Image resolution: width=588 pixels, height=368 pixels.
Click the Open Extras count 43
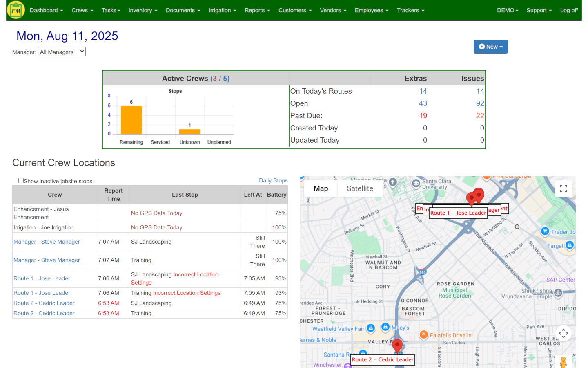[x=423, y=103]
